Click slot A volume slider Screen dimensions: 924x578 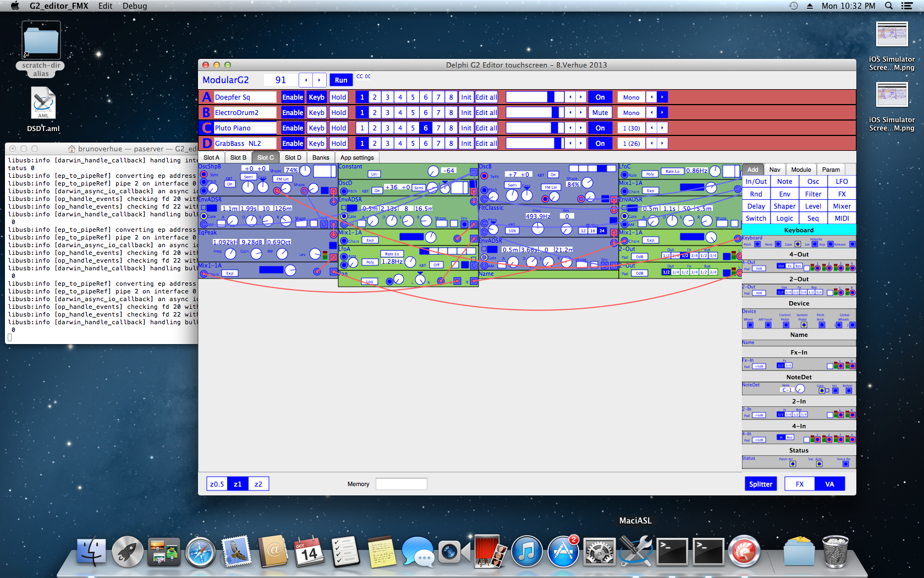click(535, 97)
